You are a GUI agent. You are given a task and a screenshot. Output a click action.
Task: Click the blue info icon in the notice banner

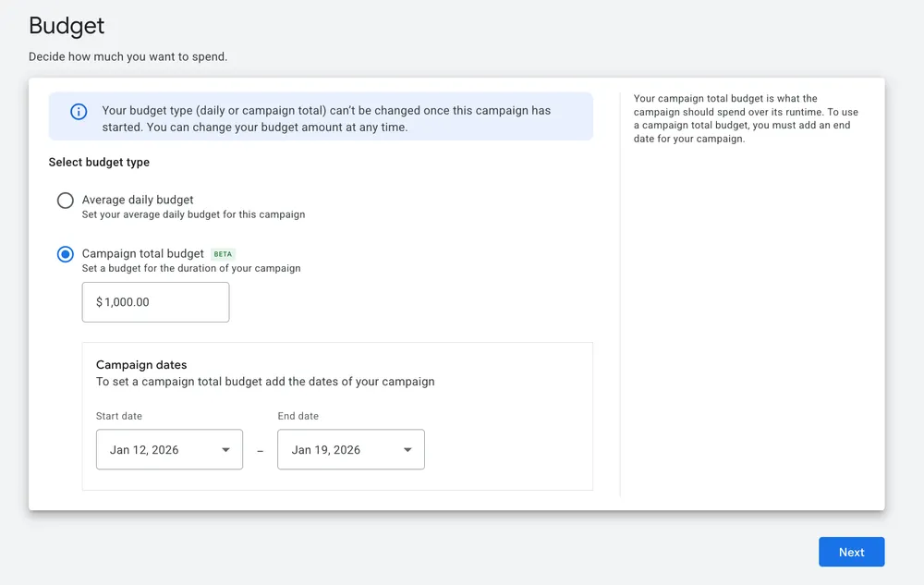pyautogui.click(x=78, y=112)
